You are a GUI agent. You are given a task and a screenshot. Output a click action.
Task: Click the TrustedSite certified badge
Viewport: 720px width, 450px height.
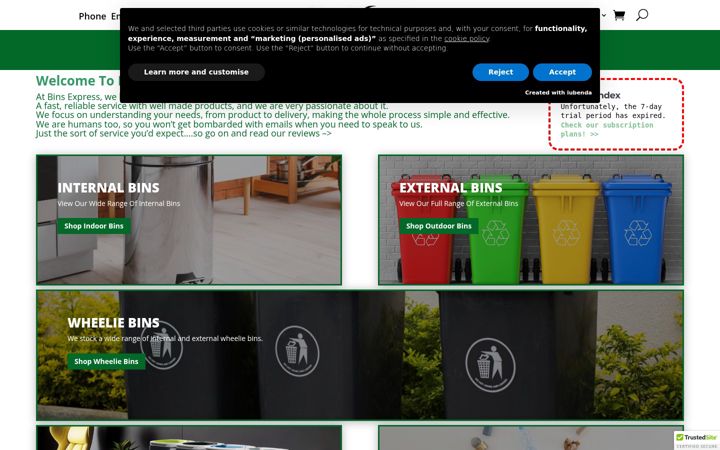697,440
